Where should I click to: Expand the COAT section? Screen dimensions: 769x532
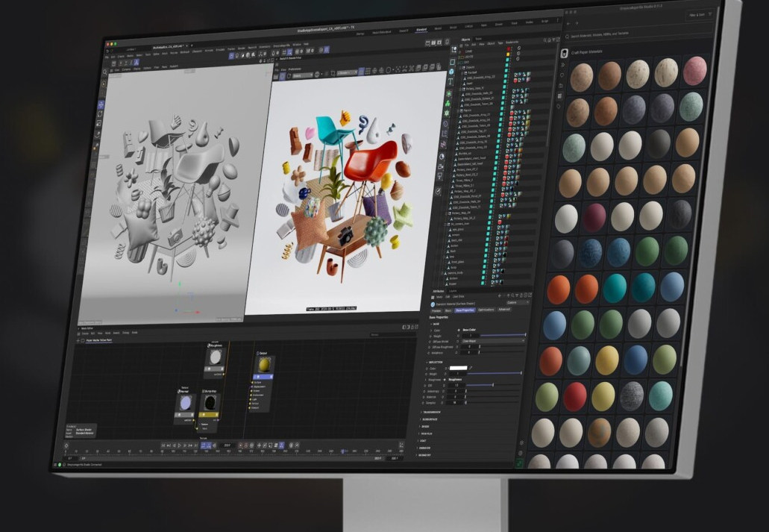pyautogui.click(x=422, y=441)
